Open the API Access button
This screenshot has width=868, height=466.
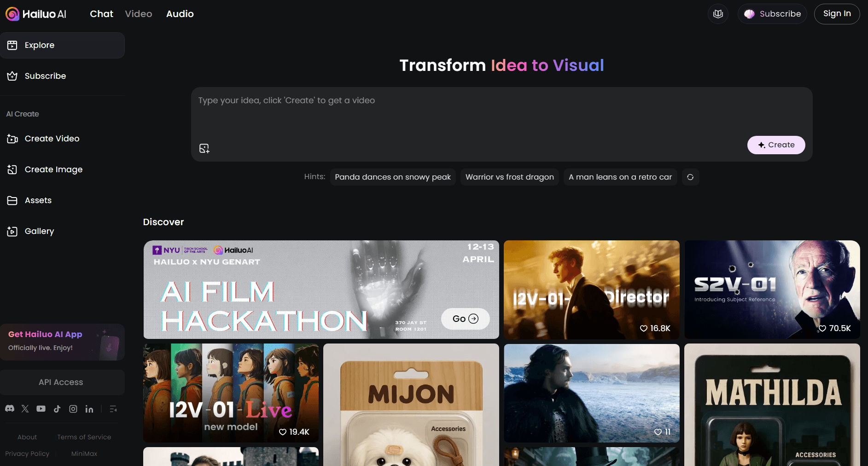pyautogui.click(x=62, y=382)
